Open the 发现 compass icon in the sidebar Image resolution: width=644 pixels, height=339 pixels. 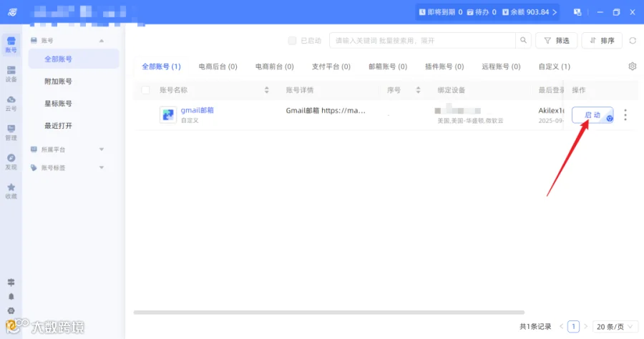coord(11,162)
